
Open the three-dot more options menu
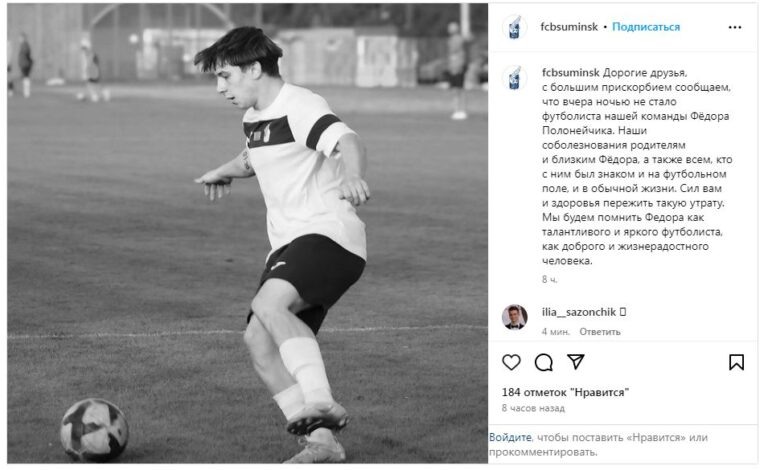point(735,27)
